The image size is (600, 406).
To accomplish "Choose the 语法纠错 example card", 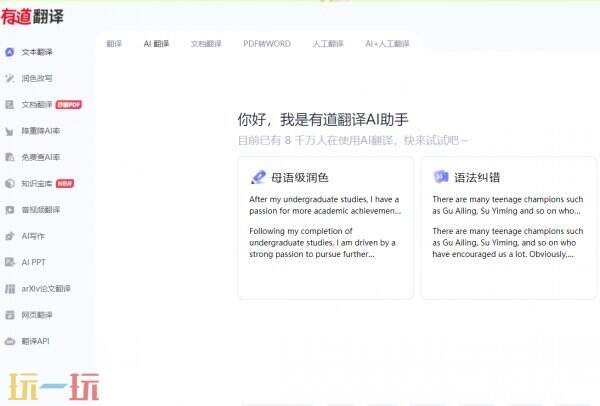I will [509, 228].
